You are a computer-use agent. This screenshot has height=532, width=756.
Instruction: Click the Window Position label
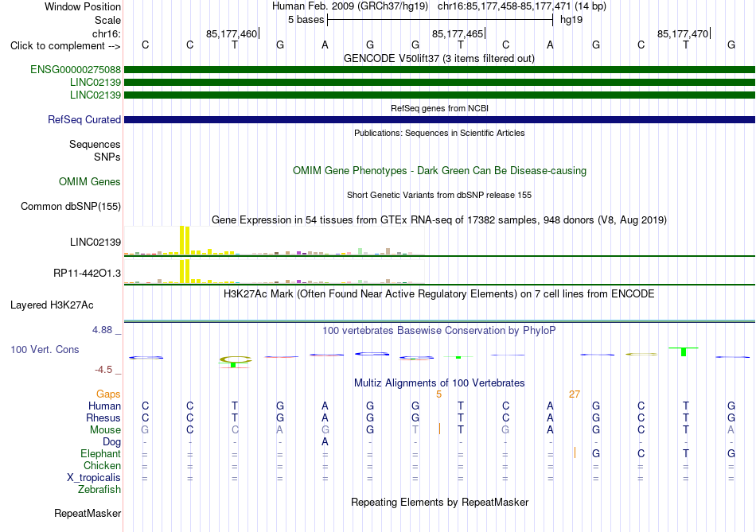[83, 6]
